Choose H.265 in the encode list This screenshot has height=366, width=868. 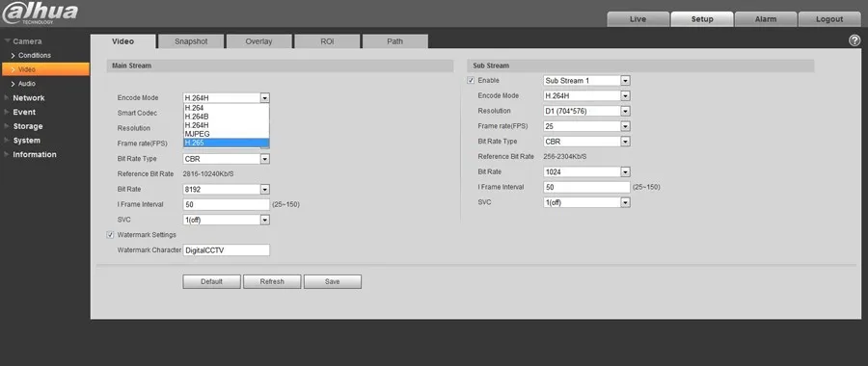(x=226, y=143)
